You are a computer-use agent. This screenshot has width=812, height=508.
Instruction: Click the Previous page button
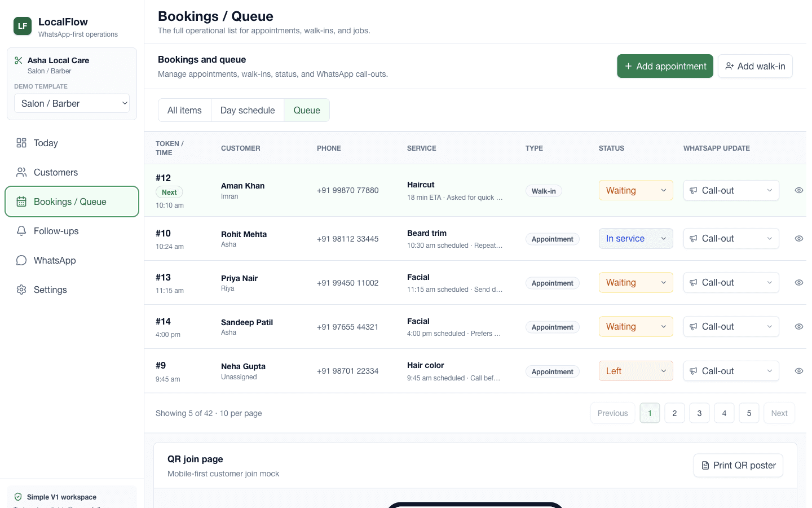pyautogui.click(x=612, y=413)
